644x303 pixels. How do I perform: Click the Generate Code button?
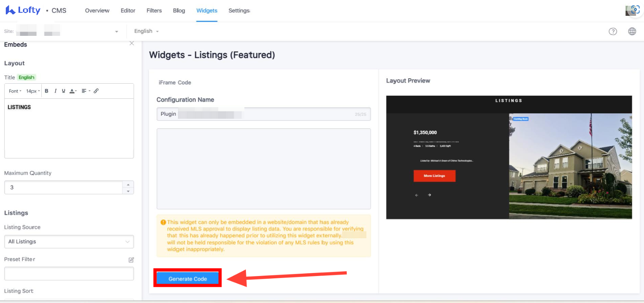pyautogui.click(x=188, y=278)
